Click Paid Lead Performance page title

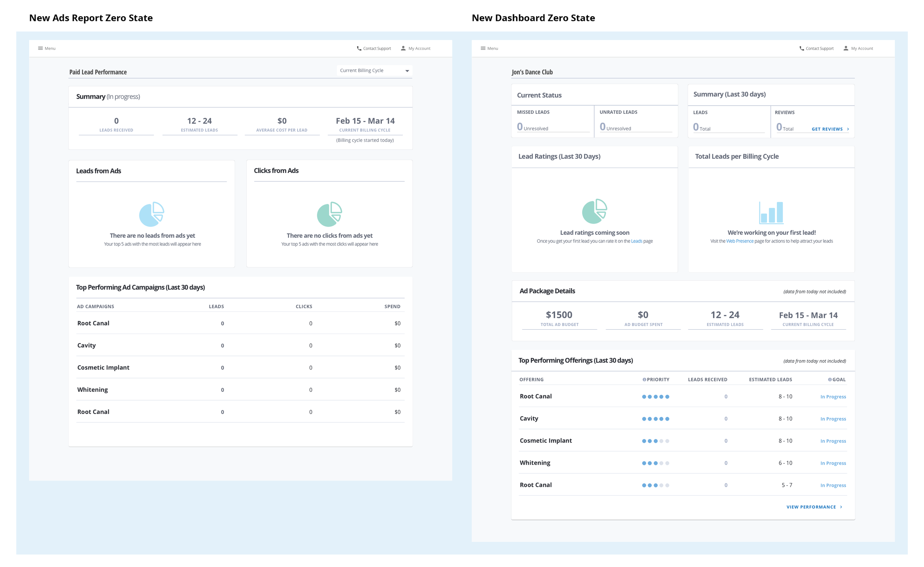click(x=98, y=72)
